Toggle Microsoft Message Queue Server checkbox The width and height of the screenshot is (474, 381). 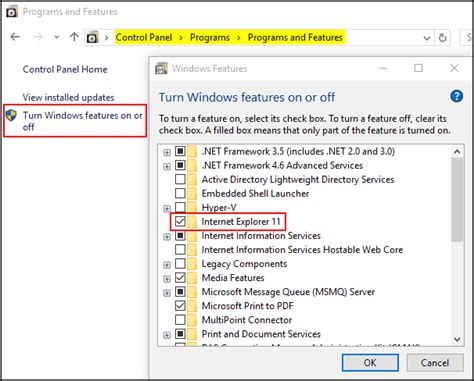point(180,291)
